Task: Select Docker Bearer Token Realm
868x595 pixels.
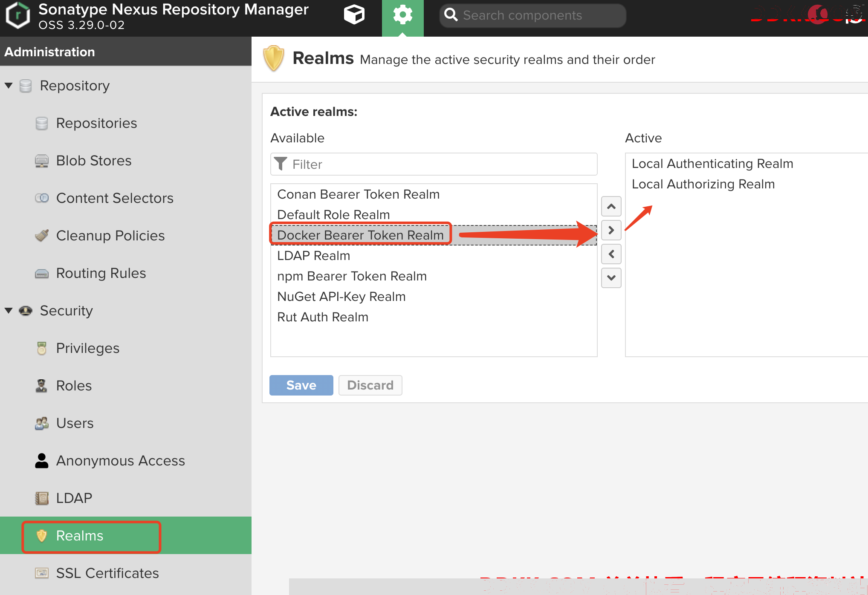Action: point(434,235)
